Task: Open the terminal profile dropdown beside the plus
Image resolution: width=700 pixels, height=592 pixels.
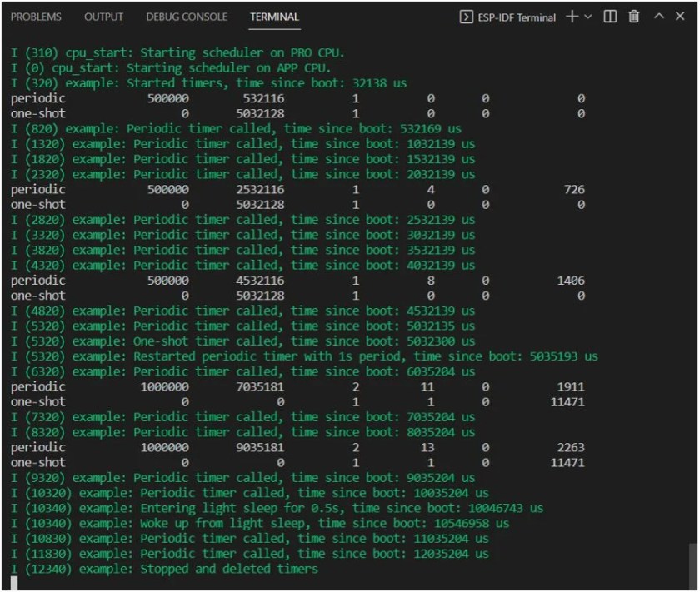Action: pos(586,15)
